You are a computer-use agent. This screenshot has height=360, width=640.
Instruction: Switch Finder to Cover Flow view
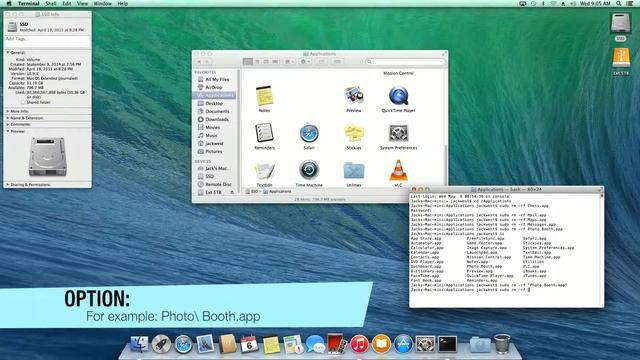275,62
